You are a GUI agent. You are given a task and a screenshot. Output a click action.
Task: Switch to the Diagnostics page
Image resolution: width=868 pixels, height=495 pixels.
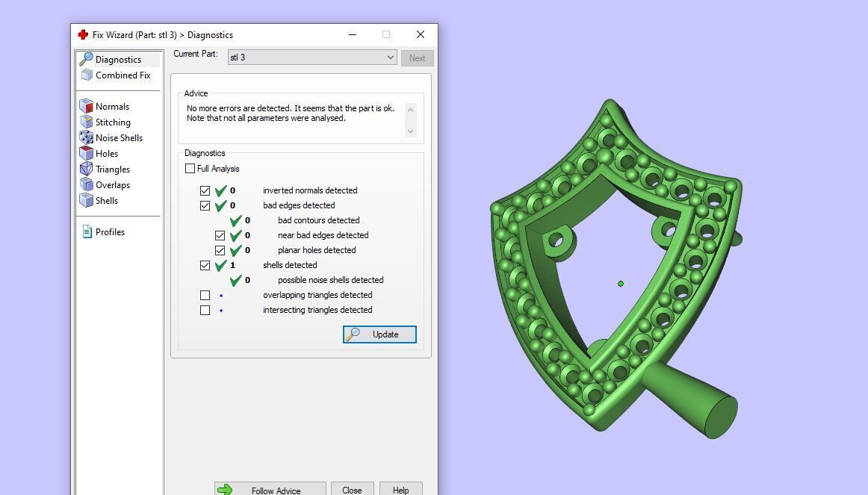click(119, 59)
